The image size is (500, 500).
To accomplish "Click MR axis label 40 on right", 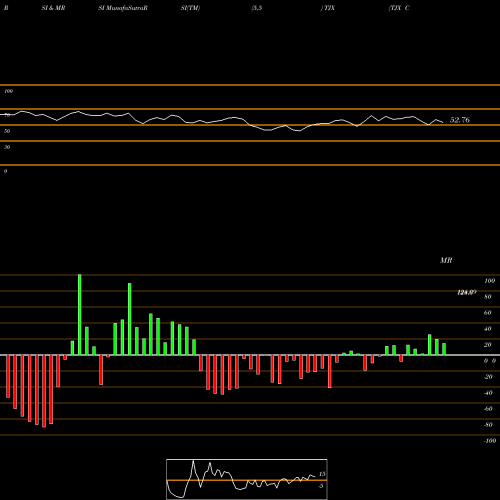I will click(x=488, y=329).
